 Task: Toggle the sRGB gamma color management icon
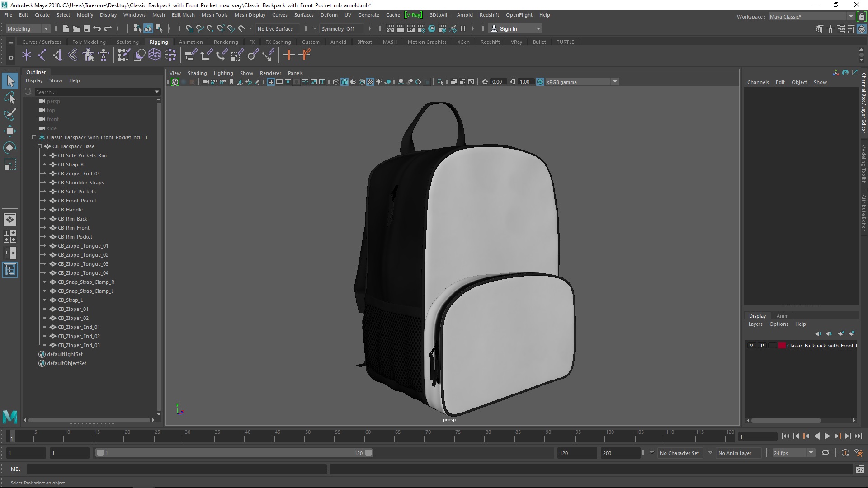pyautogui.click(x=540, y=82)
